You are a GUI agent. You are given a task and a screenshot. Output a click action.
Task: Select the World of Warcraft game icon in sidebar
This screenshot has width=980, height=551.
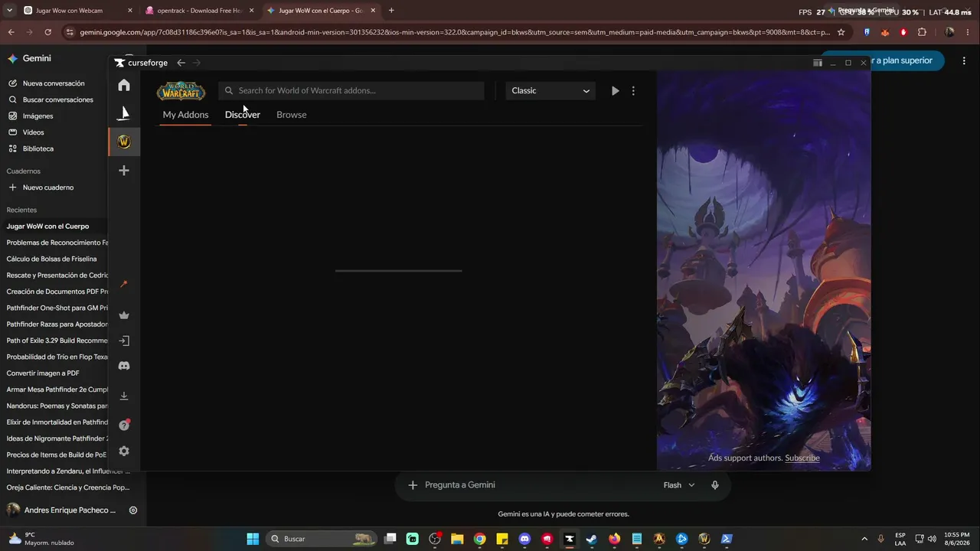tap(124, 142)
